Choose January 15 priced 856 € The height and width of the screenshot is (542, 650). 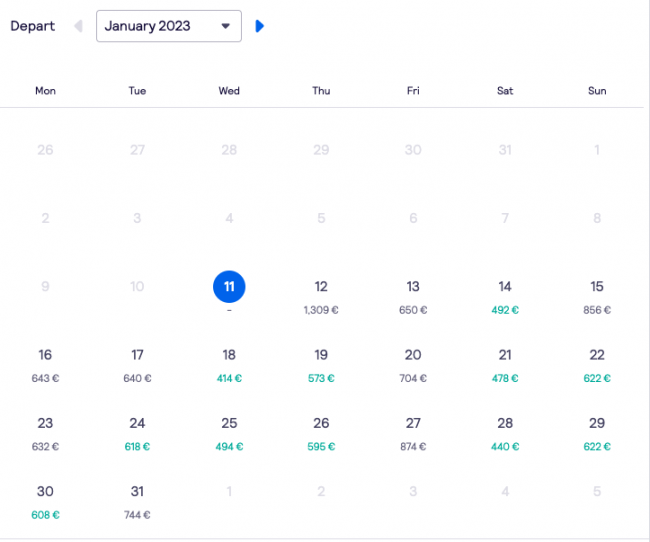click(x=597, y=297)
